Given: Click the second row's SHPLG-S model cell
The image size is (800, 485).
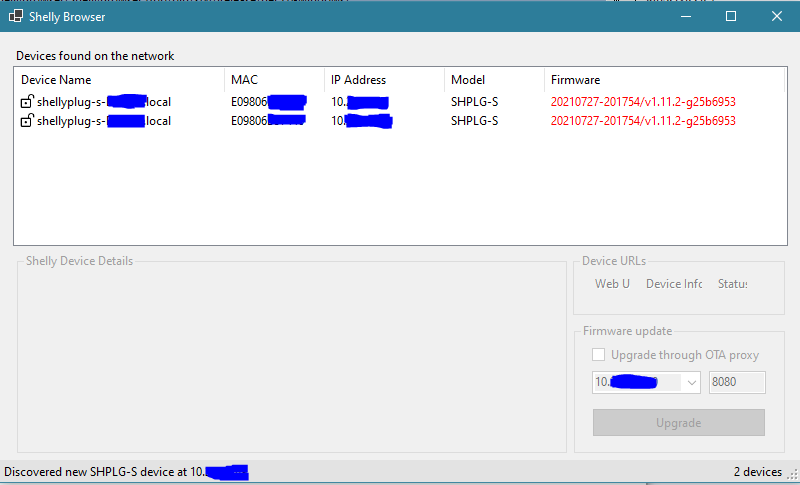Looking at the screenshot, I should click(474, 121).
